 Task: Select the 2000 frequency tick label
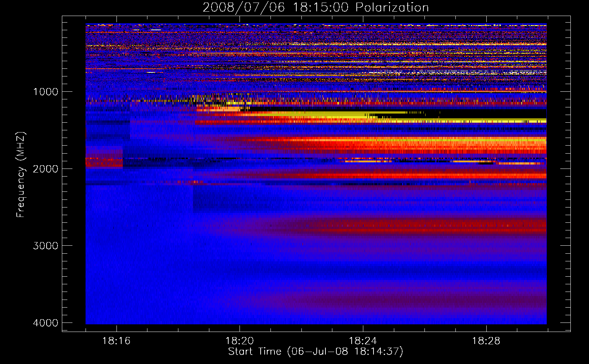pos(46,169)
